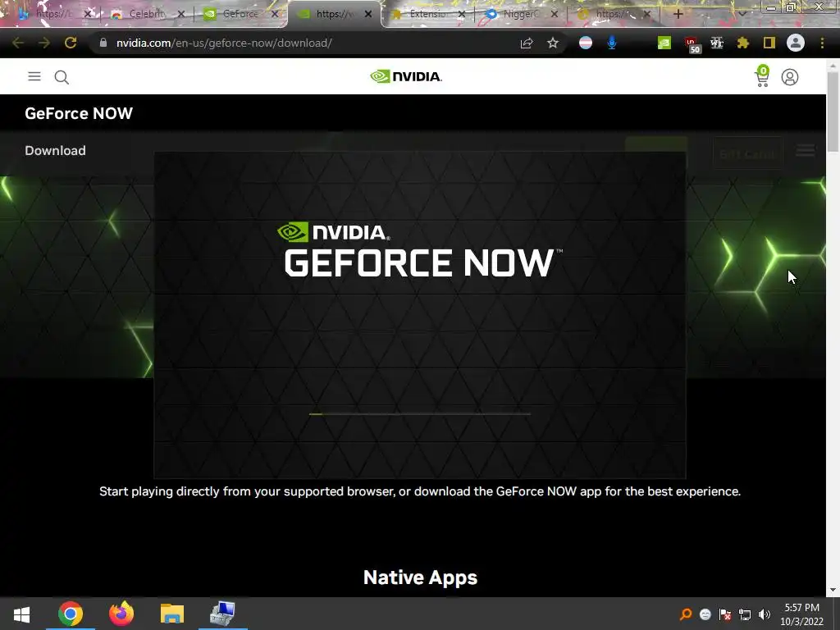Click the orange magnifier tray icon
The height and width of the screenshot is (630, 840).
pyautogui.click(x=686, y=614)
